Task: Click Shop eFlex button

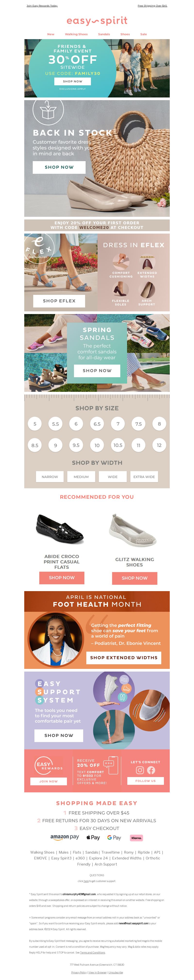Action: (x=59, y=301)
